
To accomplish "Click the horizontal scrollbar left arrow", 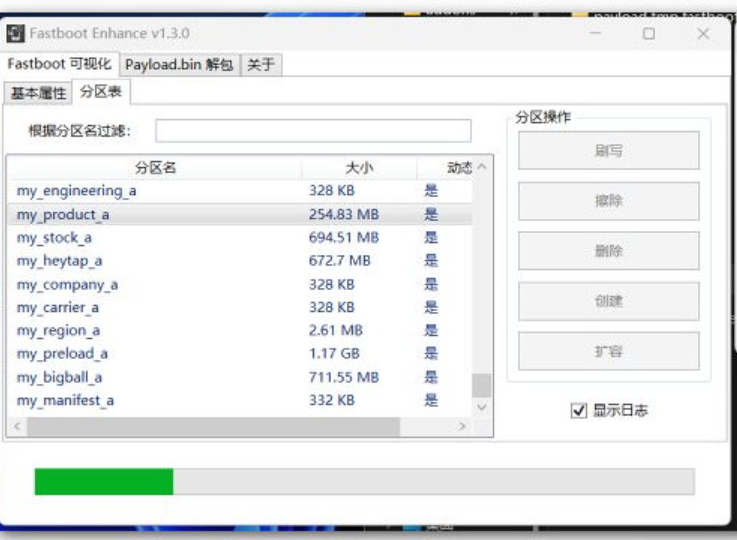I will tap(17, 427).
